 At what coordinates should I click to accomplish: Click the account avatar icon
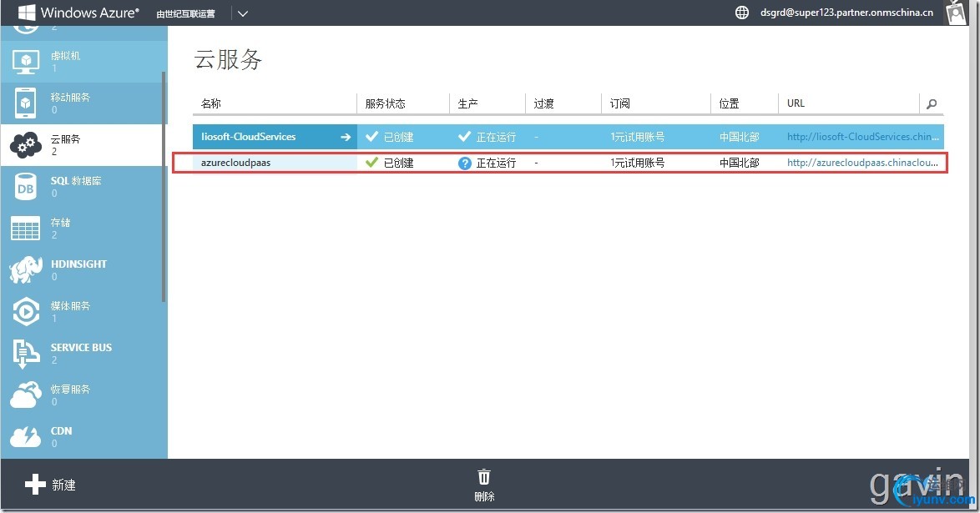tap(957, 13)
